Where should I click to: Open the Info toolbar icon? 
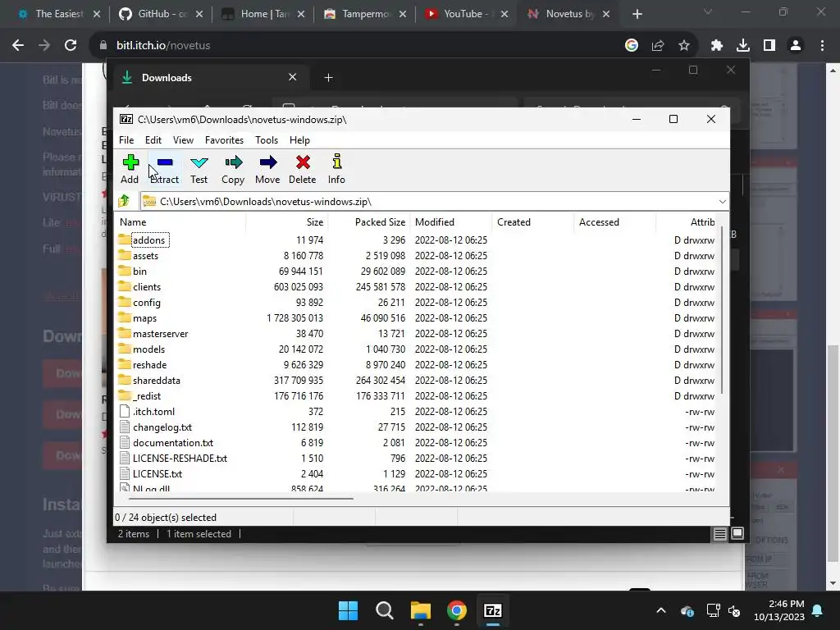pyautogui.click(x=336, y=169)
